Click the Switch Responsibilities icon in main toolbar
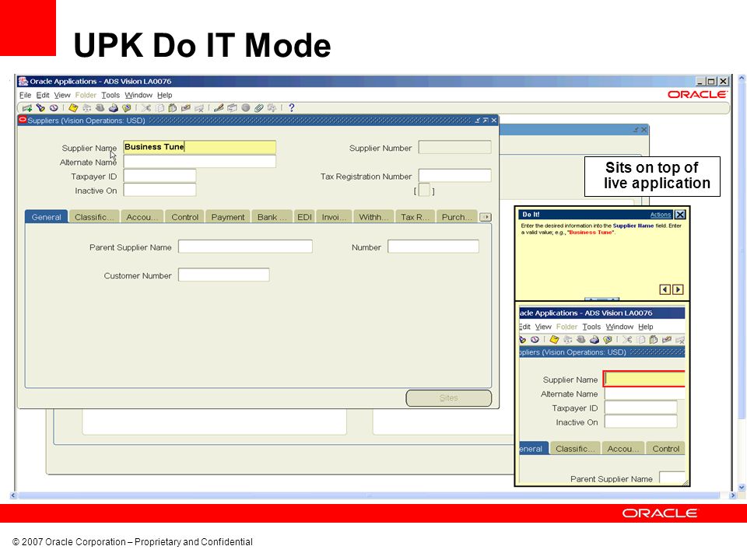Screen dimensions: 747x560 click(100, 108)
